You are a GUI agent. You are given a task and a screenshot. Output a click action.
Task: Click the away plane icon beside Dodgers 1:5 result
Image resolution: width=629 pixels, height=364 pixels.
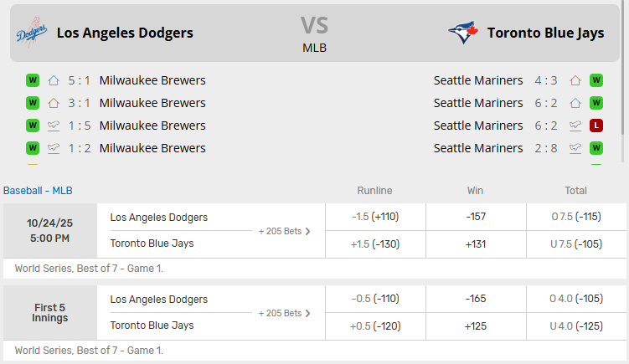(x=54, y=126)
